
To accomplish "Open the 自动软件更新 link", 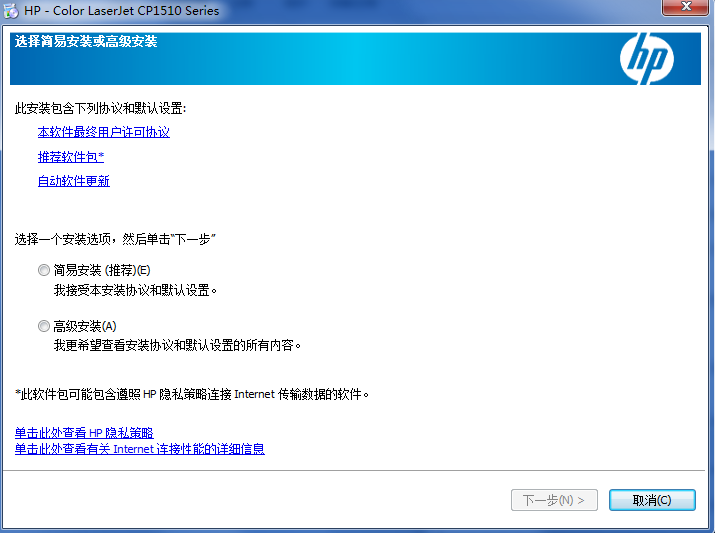I will [73, 181].
